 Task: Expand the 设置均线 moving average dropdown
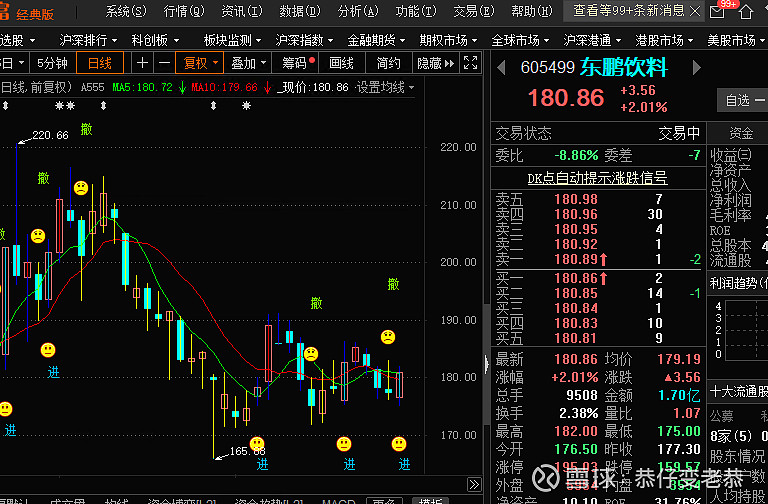[x=385, y=88]
